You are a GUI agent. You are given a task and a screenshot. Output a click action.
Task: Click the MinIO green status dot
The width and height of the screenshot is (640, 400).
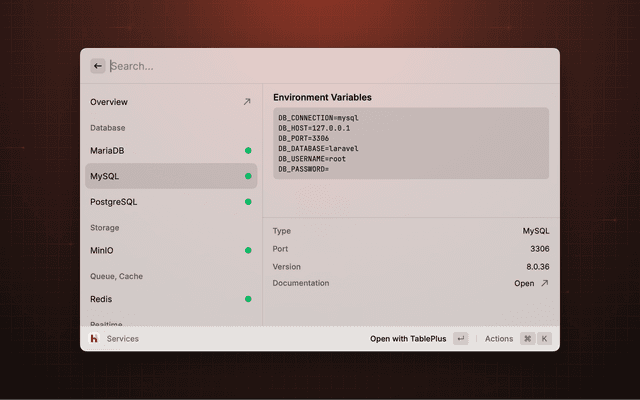click(x=248, y=251)
